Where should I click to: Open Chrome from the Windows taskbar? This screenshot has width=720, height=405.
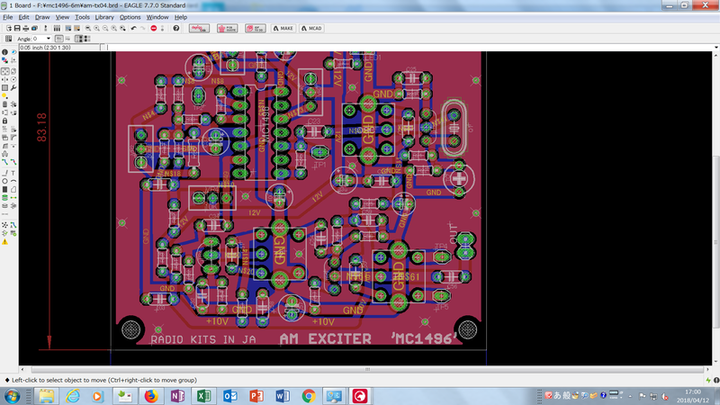[309, 397]
